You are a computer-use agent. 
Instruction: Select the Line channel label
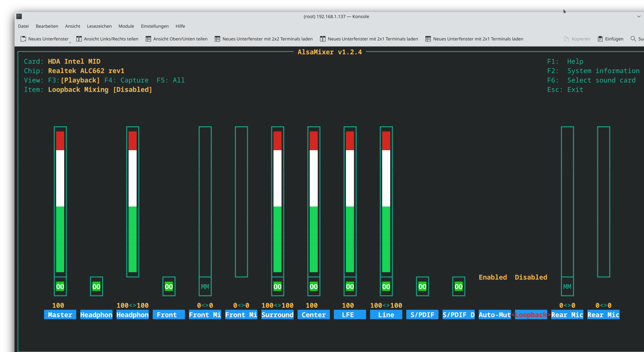[x=386, y=315]
